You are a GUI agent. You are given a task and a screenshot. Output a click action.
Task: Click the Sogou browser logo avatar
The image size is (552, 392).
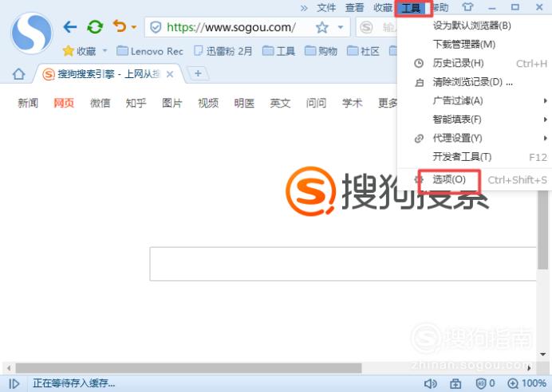pos(32,33)
